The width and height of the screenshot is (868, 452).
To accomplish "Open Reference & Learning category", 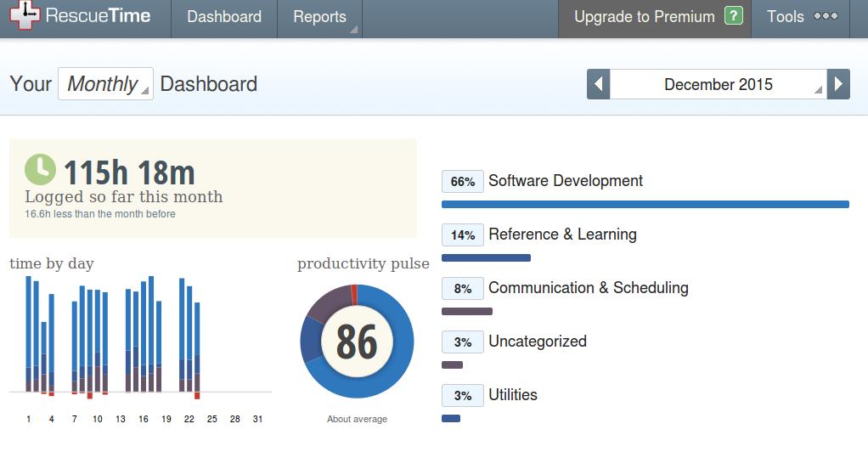I will click(x=562, y=234).
